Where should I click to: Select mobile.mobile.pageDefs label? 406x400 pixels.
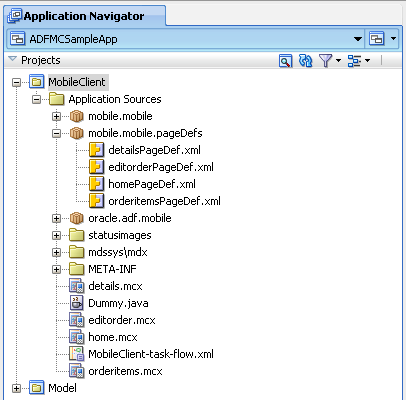click(x=145, y=133)
